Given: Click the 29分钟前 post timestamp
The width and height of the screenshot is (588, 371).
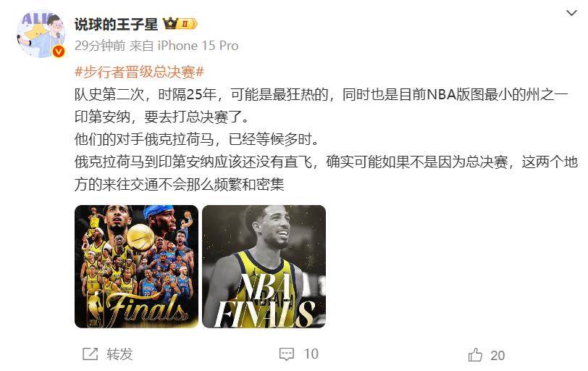Looking at the screenshot, I should click(100, 46).
